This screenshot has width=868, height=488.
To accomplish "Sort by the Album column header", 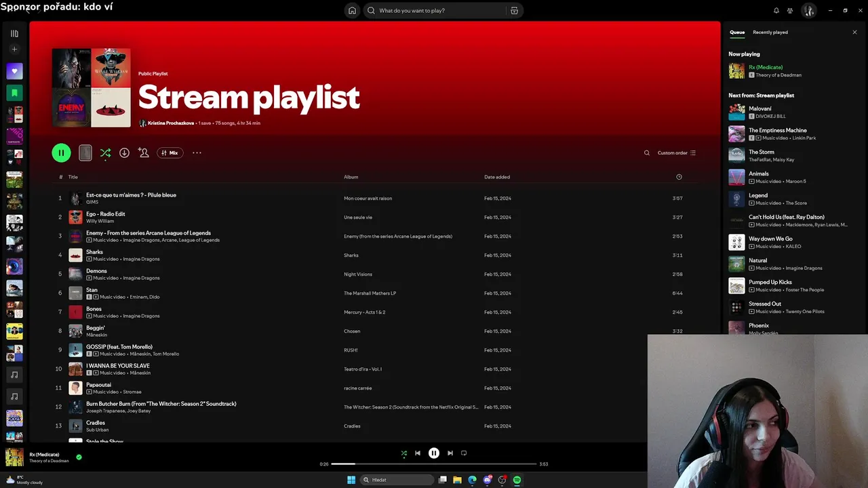I will pyautogui.click(x=351, y=177).
